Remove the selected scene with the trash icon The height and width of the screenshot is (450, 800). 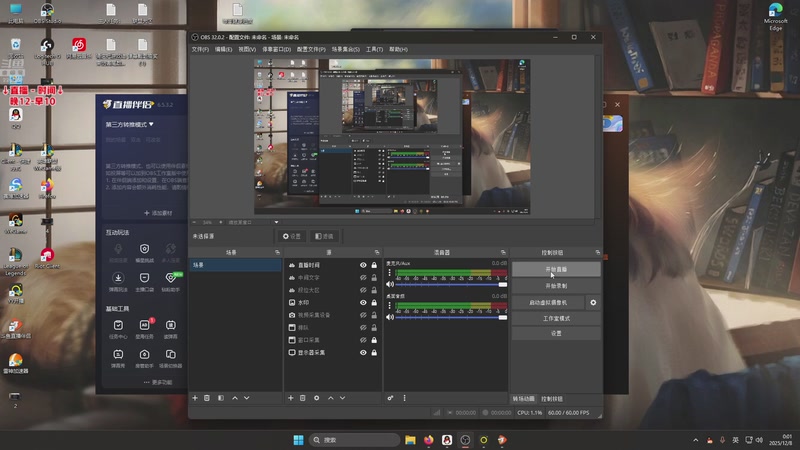207,398
